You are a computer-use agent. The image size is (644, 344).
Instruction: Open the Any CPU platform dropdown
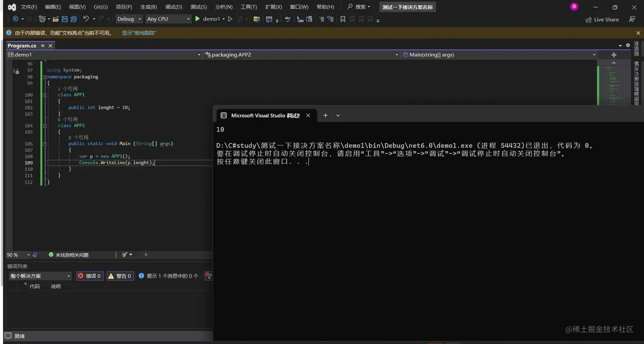[168, 19]
